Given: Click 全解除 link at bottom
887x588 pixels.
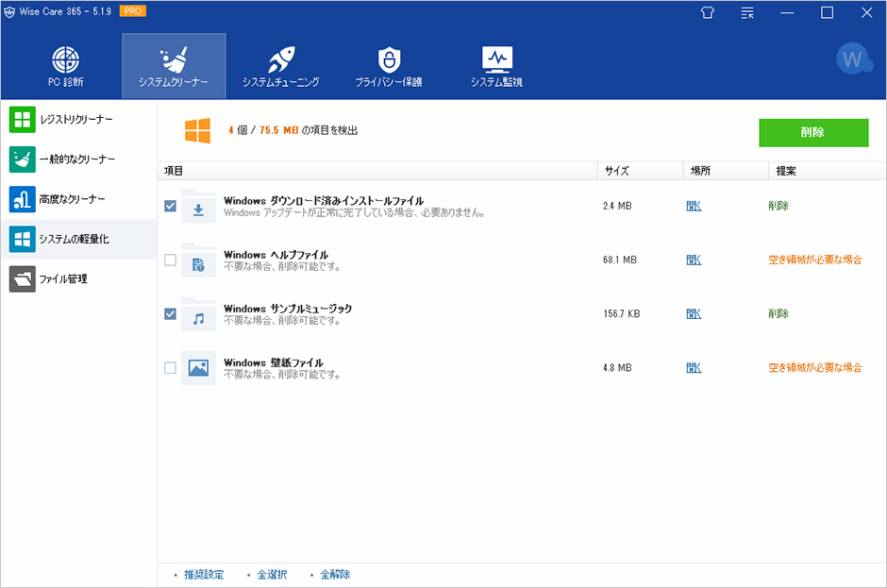Looking at the screenshot, I should pyautogui.click(x=335, y=575).
